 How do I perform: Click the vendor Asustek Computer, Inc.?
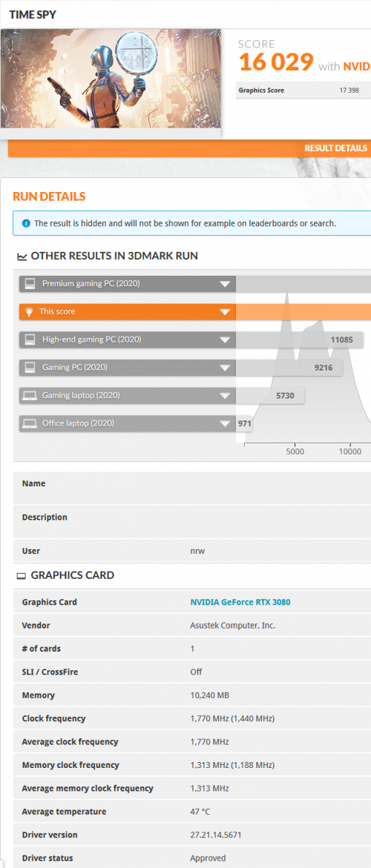pos(232,626)
